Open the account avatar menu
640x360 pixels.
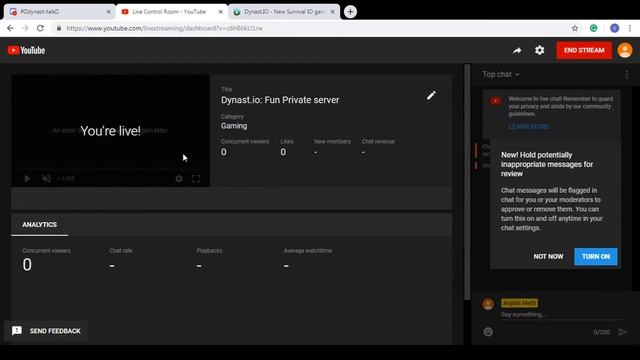coord(624,50)
